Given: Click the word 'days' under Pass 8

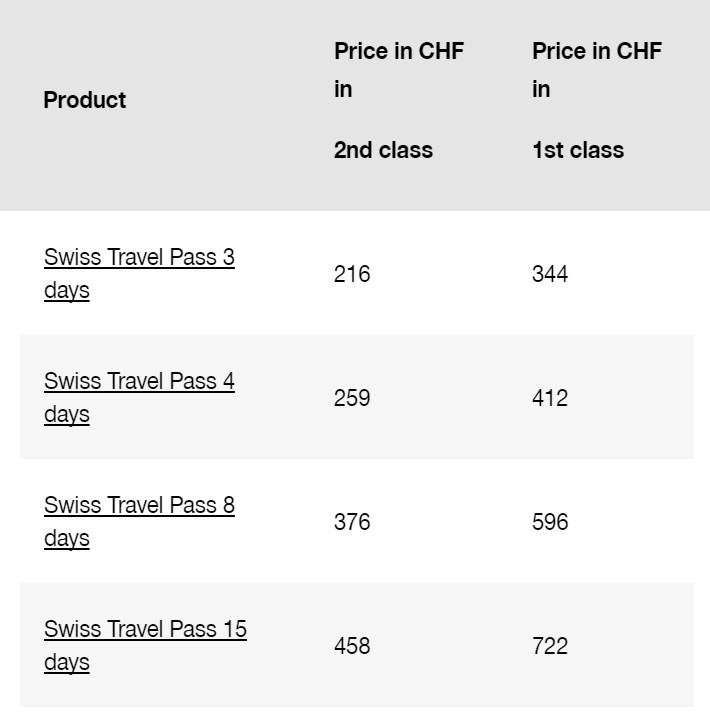Looking at the screenshot, I should tap(67, 539).
